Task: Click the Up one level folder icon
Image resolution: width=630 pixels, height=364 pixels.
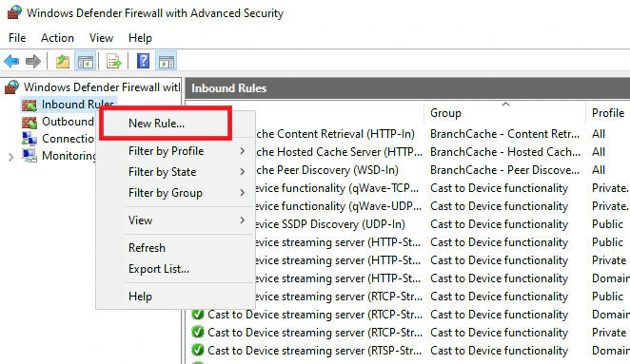Action: point(62,62)
